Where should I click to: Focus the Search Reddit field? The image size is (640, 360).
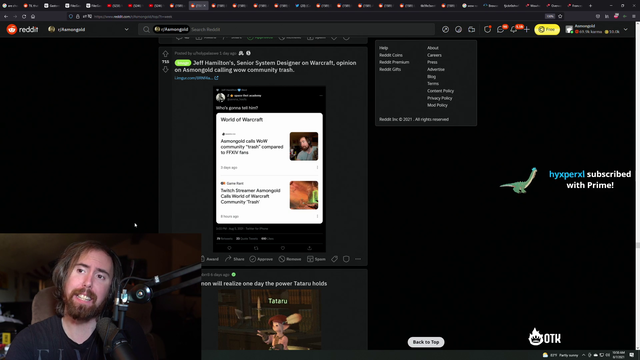pyautogui.click(x=286, y=29)
